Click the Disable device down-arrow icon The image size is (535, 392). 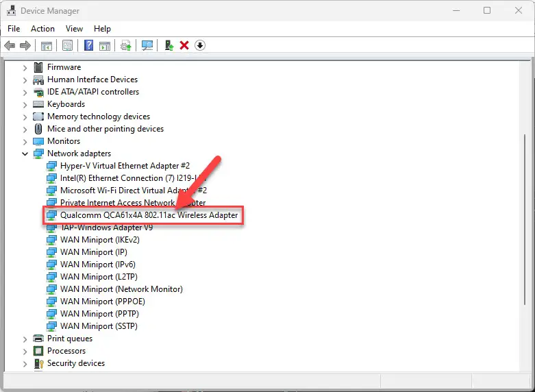coord(200,45)
